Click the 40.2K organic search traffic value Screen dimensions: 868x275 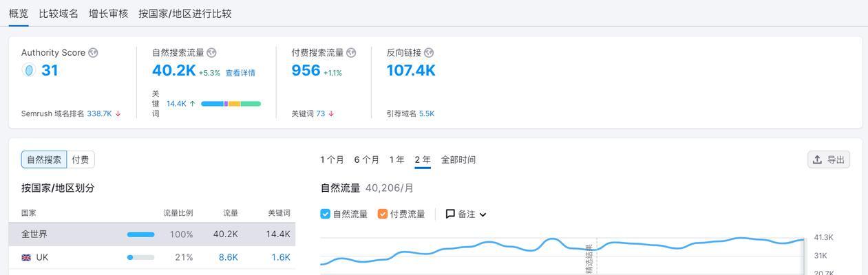[x=174, y=70]
